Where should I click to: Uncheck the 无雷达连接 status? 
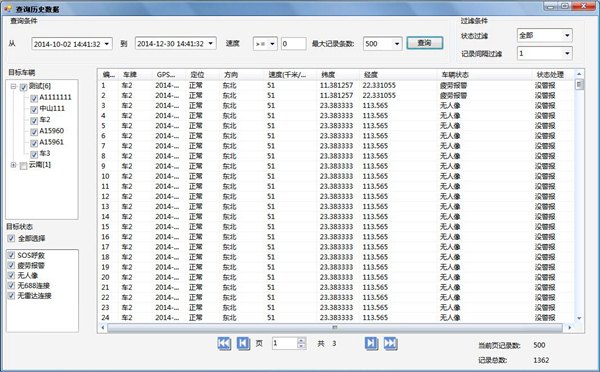tap(11, 295)
